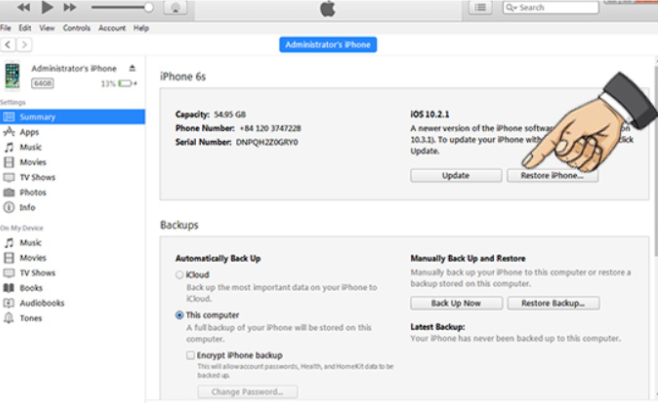
Task: Click the vertical scrollbar
Action: pyautogui.click(x=655, y=160)
